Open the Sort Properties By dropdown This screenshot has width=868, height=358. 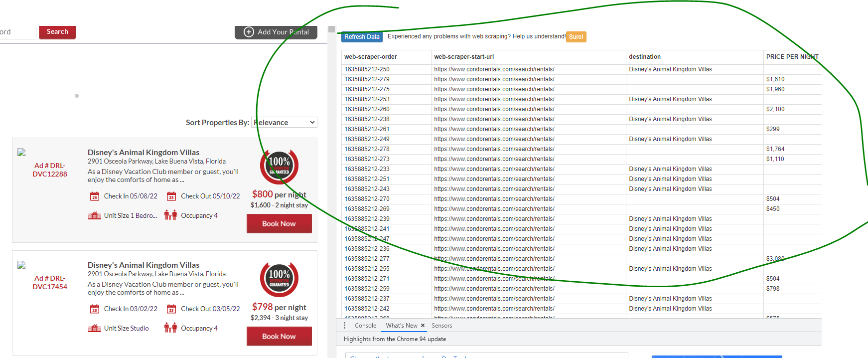(x=285, y=123)
